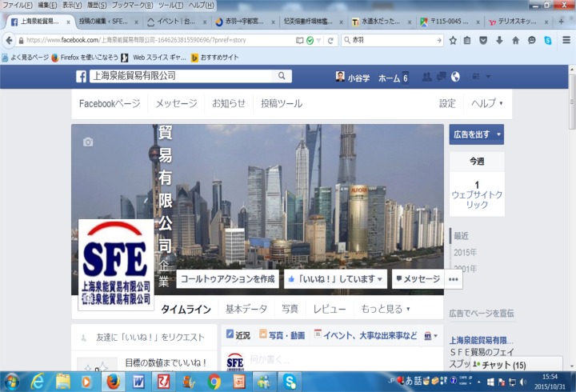
Task: Open the friend requests icon
Action: coord(427,77)
